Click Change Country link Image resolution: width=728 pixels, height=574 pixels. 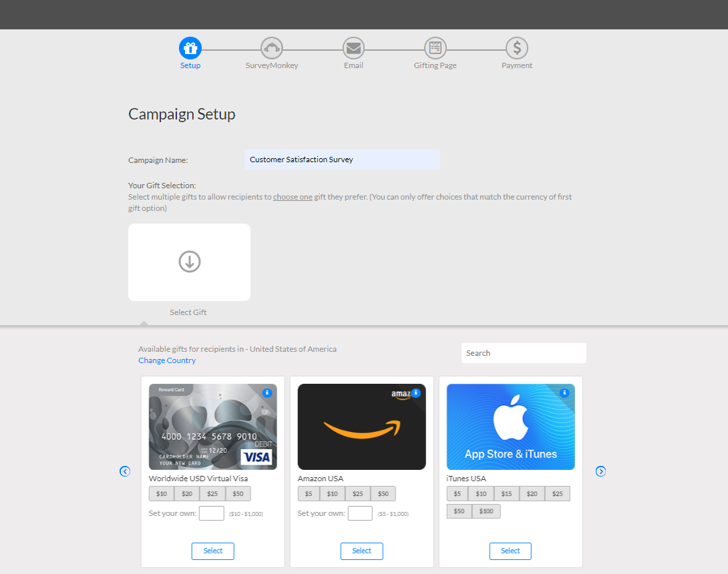(x=167, y=360)
